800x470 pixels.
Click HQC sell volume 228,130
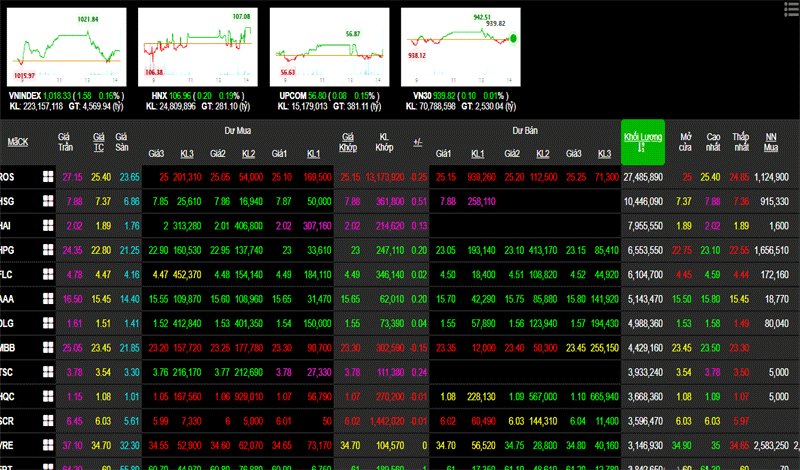pyautogui.click(x=481, y=397)
